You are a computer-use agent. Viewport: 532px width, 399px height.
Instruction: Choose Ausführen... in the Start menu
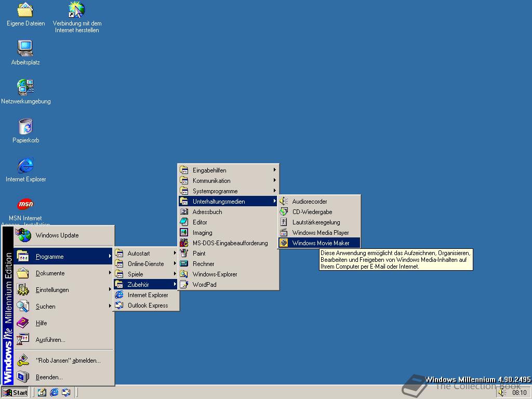[x=63, y=340]
